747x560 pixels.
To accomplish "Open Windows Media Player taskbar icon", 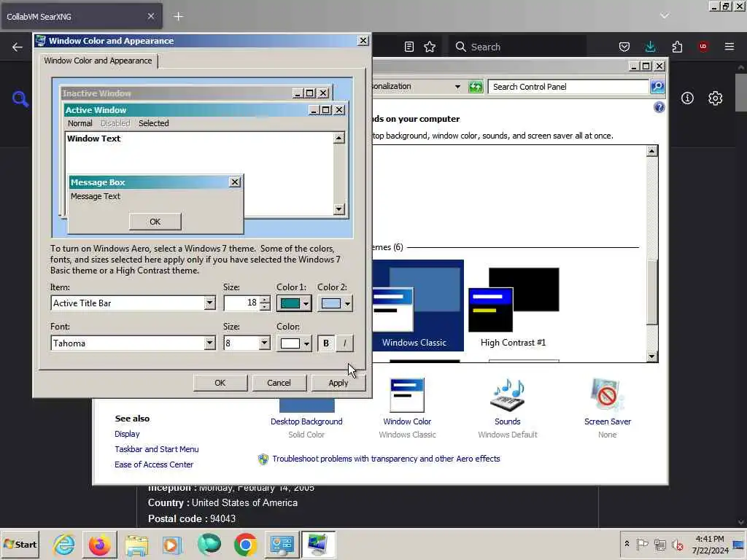I will (x=172, y=545).
